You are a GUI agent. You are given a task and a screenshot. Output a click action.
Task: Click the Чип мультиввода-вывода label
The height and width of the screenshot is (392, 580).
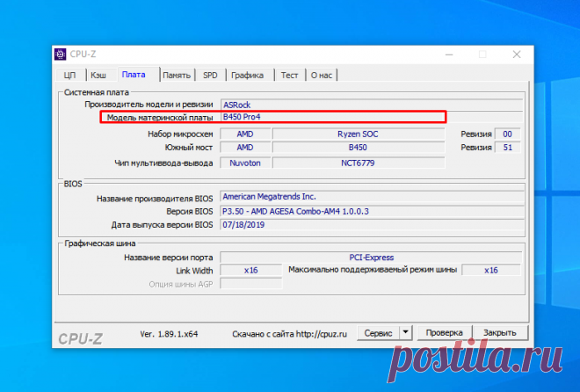pos(163,163)
